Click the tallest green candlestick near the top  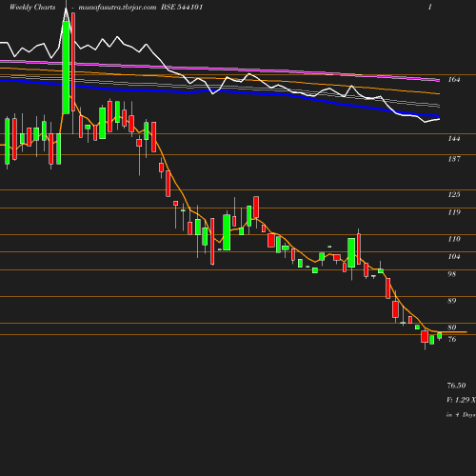pyautogui.click(x=66, y=68)
